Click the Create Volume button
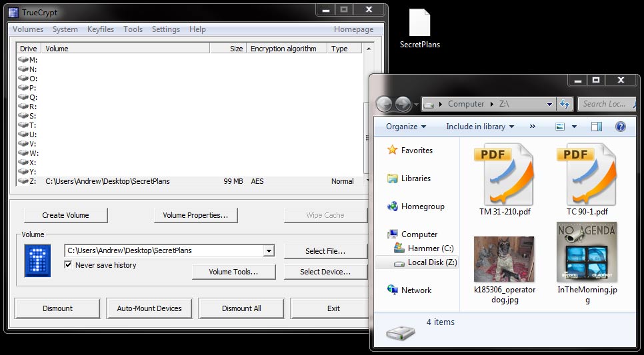This screenshot has height=355, width=644. (x=66, y=215)
